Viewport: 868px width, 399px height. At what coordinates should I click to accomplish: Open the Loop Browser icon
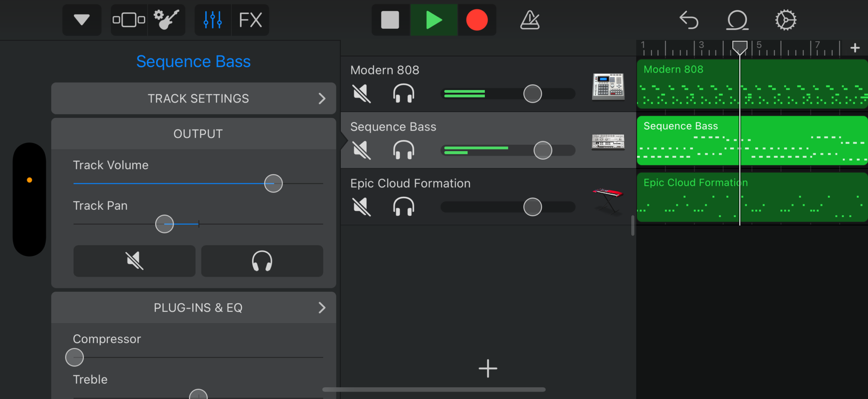(x=737, y=20)
